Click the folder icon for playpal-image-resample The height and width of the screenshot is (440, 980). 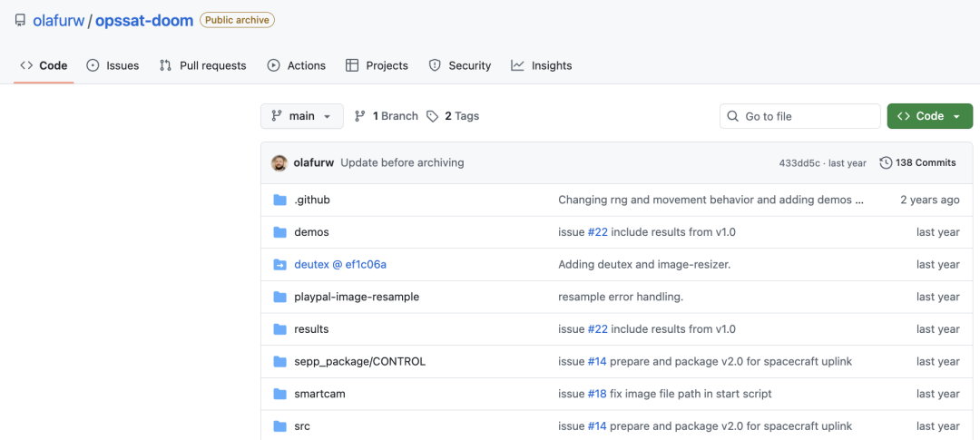click(x=280, y=297)
